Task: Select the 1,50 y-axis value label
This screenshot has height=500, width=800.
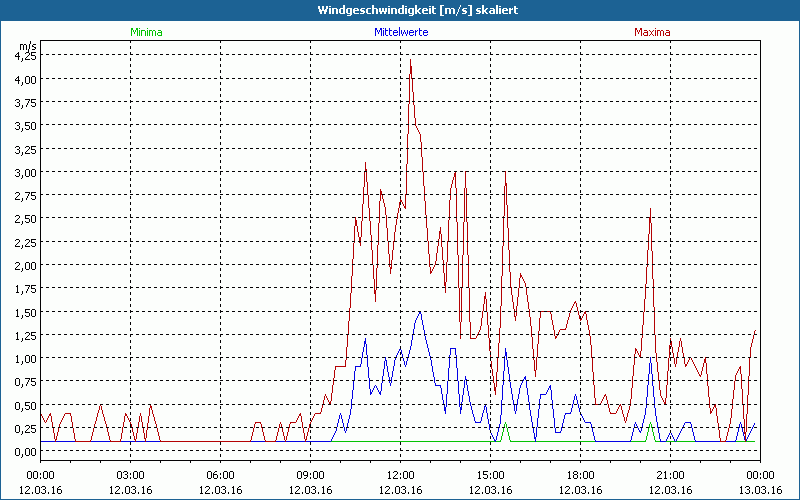Action: (25, 312)
